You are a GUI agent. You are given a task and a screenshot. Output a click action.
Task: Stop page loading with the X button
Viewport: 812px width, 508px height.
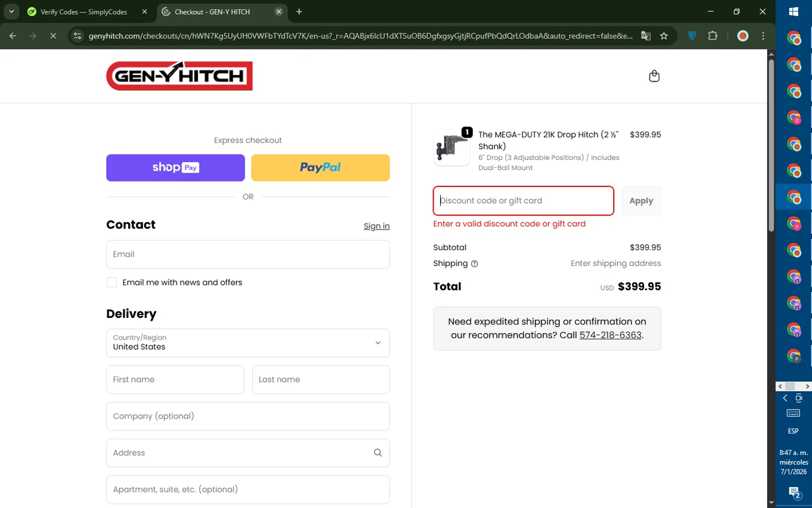coord(53,36)
